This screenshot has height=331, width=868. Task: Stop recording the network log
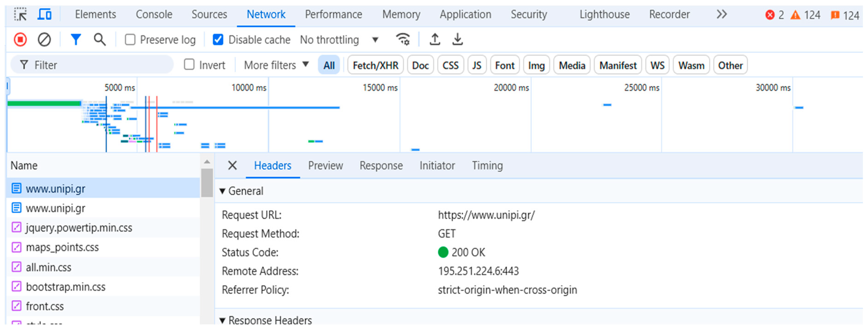[x=20, y=40]
